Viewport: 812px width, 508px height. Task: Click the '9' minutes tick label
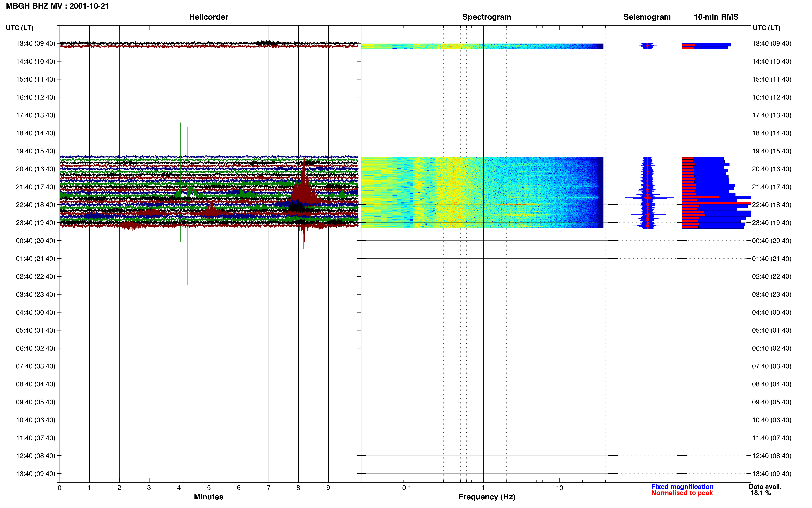[328, 488]
